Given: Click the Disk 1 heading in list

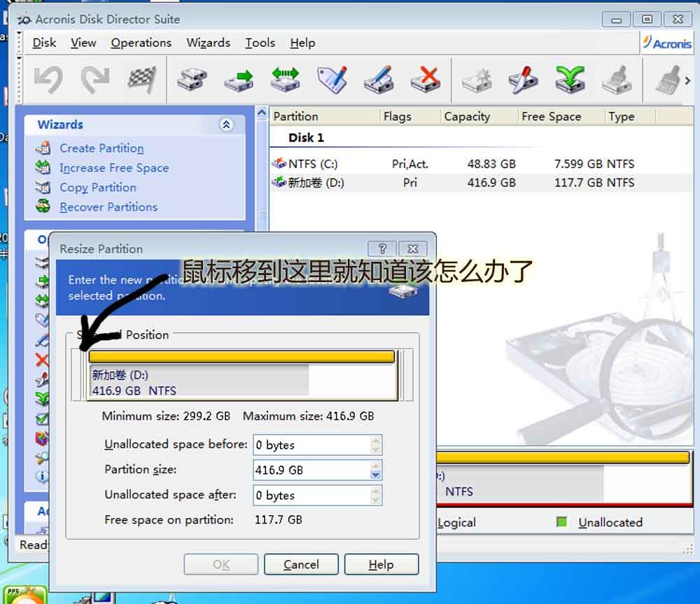Looking at the screenshot, I should [306, 137].
